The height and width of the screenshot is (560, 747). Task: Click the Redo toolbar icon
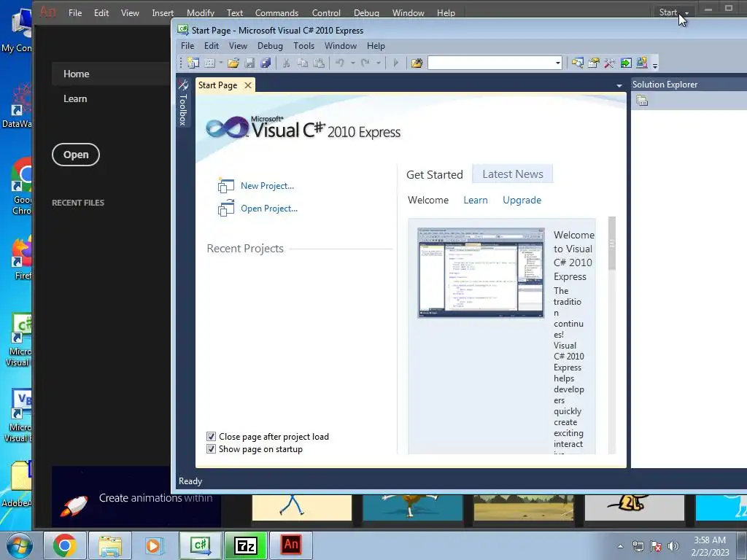(x=365, y=63)
